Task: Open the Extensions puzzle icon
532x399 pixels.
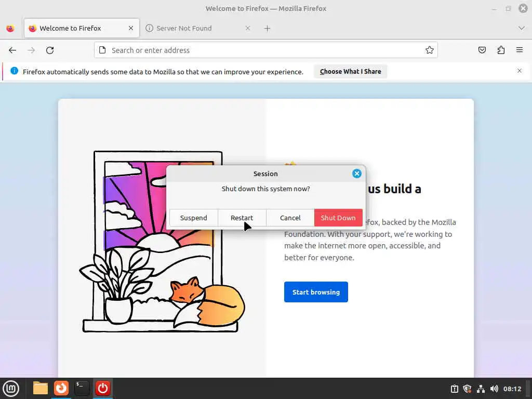Action: tap(501, 50)
